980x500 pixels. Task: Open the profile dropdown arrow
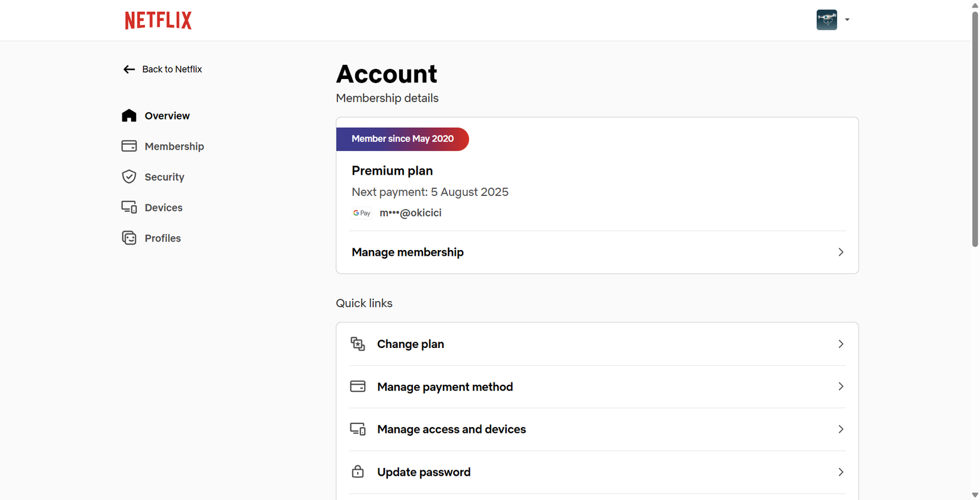847,20
